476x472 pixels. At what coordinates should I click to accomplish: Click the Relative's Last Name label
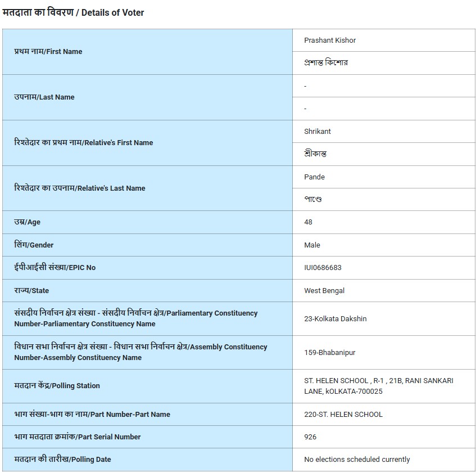[x=80, y=188]
